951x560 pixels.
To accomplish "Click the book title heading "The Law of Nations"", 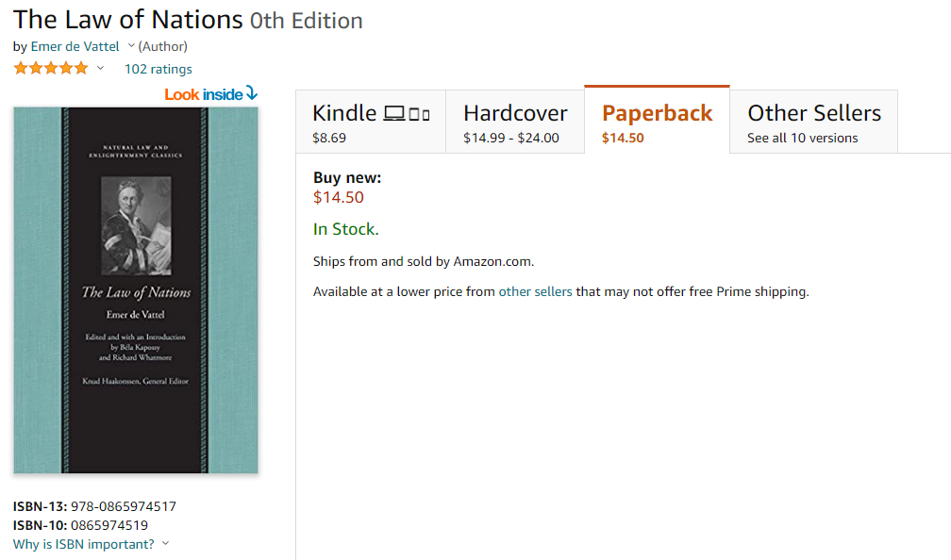I will coord(128,19).
